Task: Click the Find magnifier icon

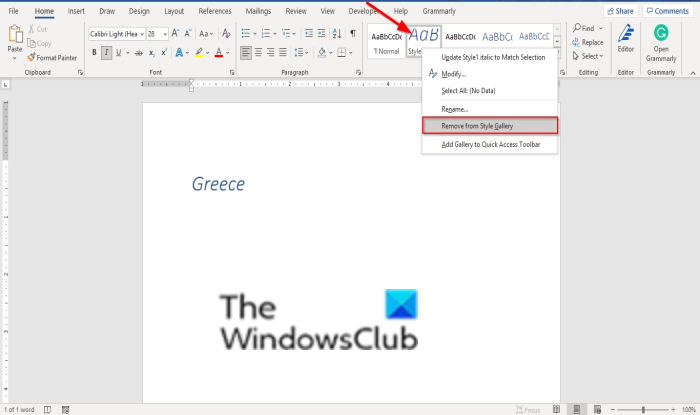Action: pyautogui.click(x=577, y=28)
